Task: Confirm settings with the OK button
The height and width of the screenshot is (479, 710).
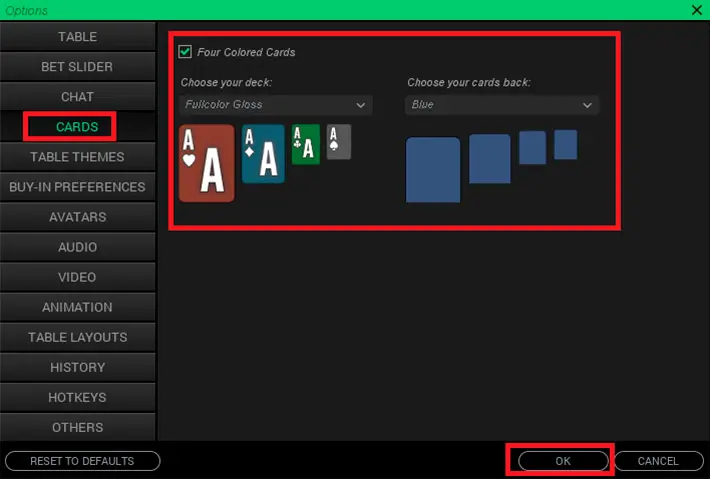Action: point(563,461)
